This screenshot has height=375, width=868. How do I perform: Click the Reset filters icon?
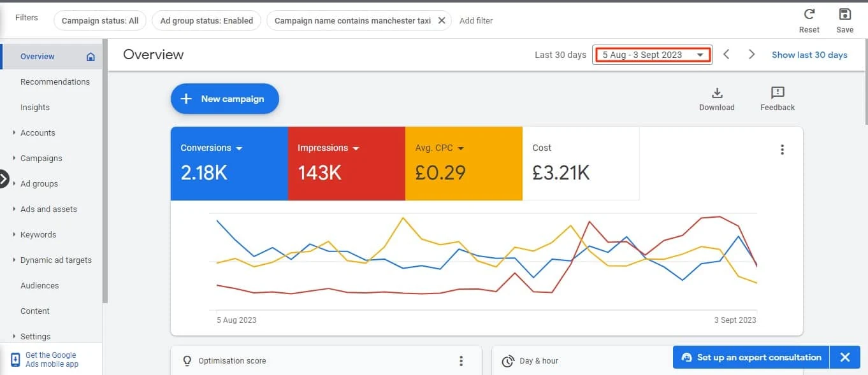click(809, 15)
